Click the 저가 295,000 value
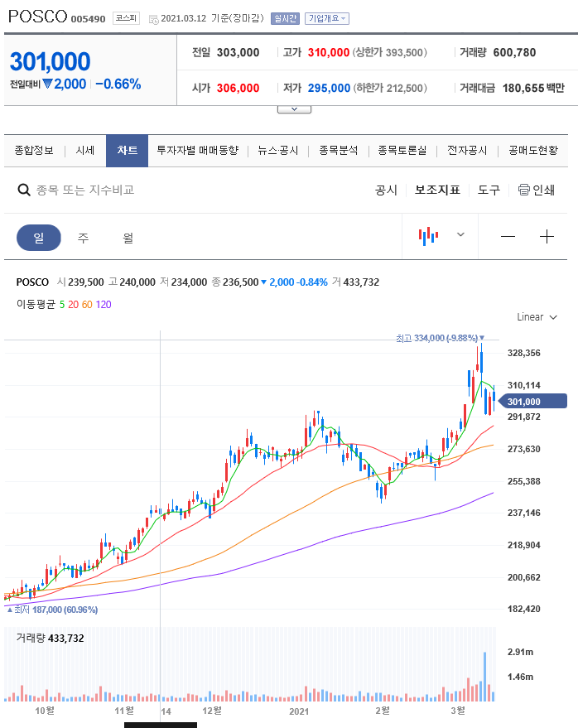The height and width of the screenshot is (728, 578). [x=329, y=89]
